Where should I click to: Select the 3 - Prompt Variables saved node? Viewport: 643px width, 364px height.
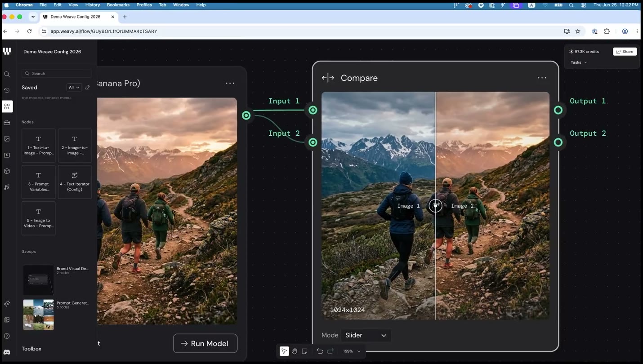(39, 182)
